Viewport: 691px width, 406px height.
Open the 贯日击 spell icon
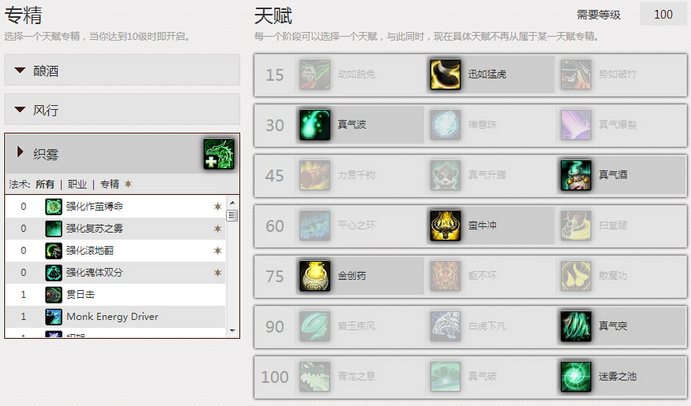54,294
